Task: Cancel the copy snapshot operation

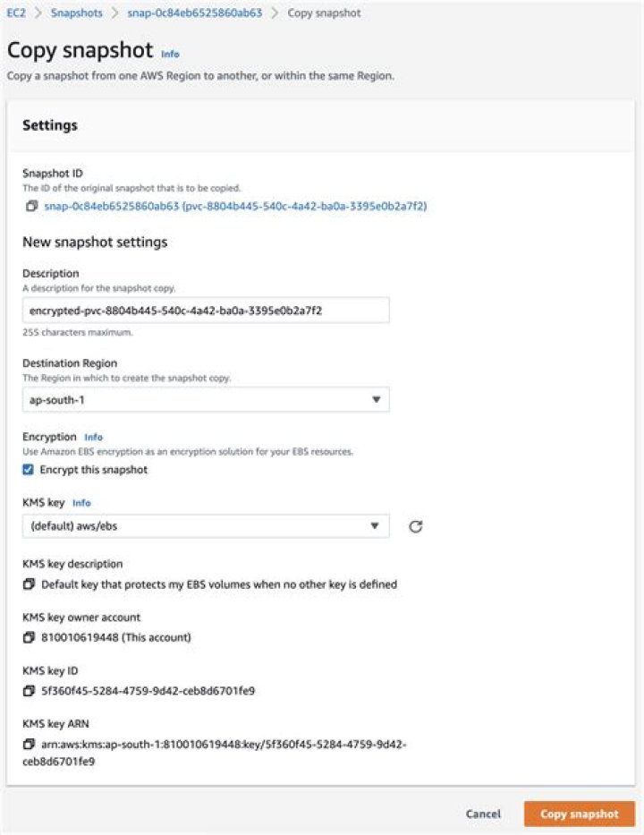Action: tap(483, 814)
